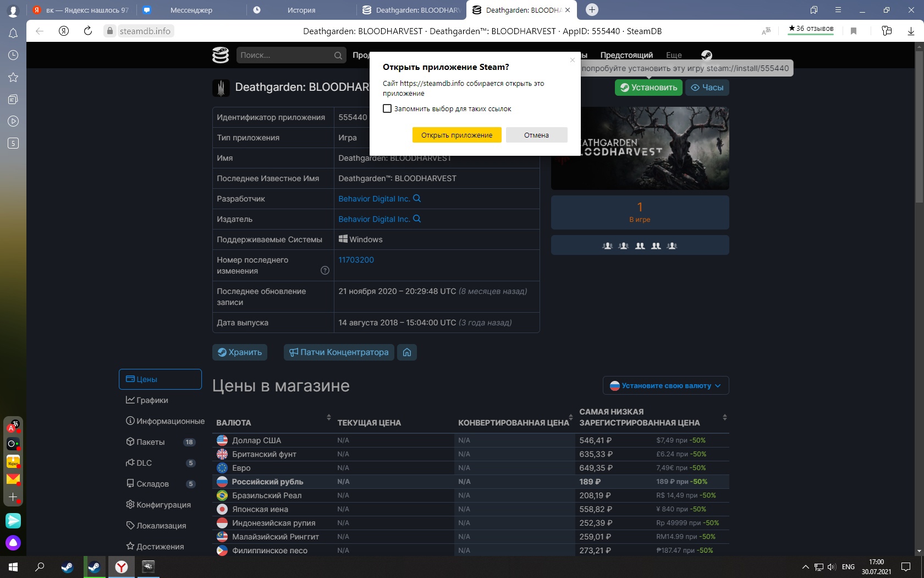
Task: Click the 'Хранить' button
Action: 239,352
